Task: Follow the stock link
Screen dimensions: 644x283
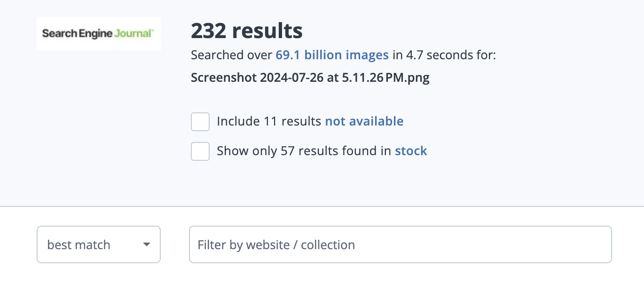Action: tap(411, 151)
